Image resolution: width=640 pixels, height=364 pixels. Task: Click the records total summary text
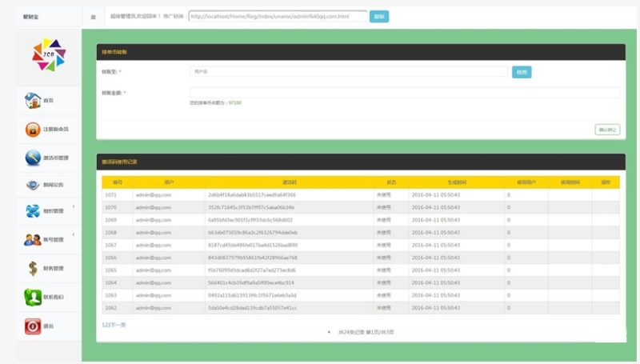pyautogui.click(x=366, y=332)
